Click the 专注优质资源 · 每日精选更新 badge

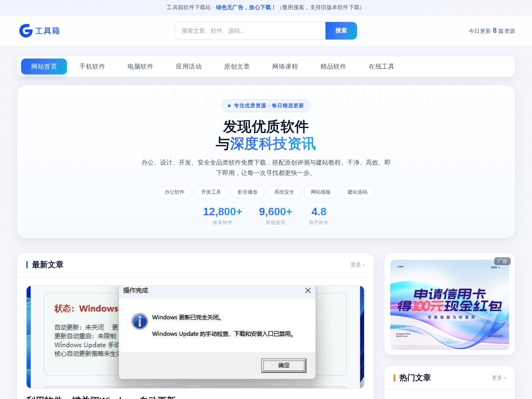266,106
